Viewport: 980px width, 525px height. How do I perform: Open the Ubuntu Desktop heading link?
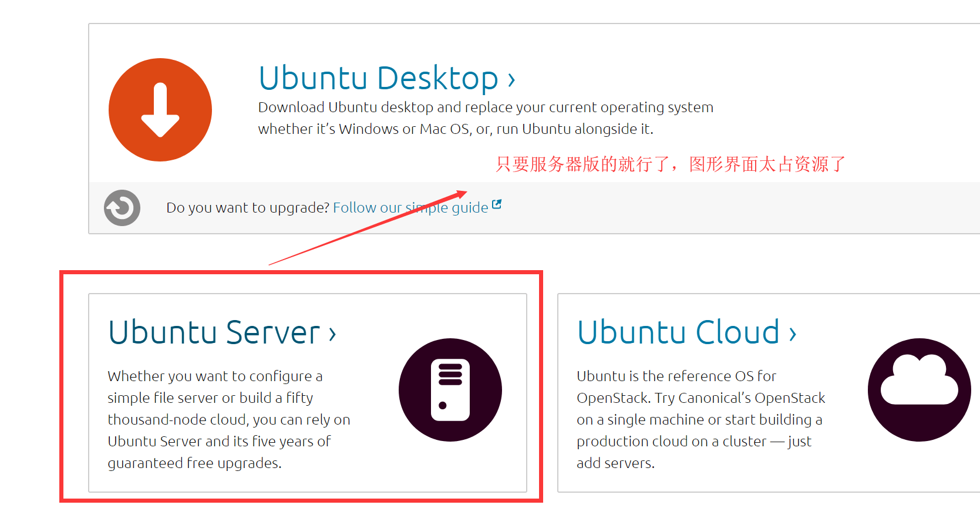pos(378,78)
